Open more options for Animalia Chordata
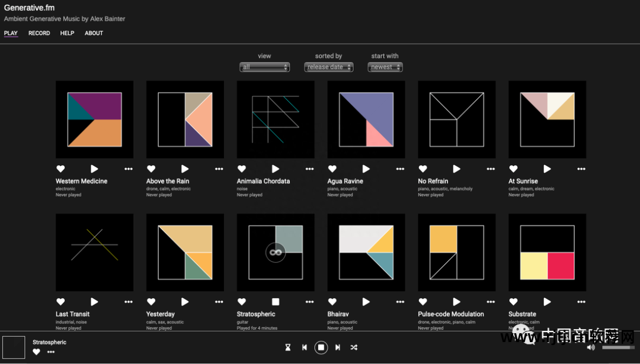The width and height of the screenshot is (640, 364). click(309, 169)
